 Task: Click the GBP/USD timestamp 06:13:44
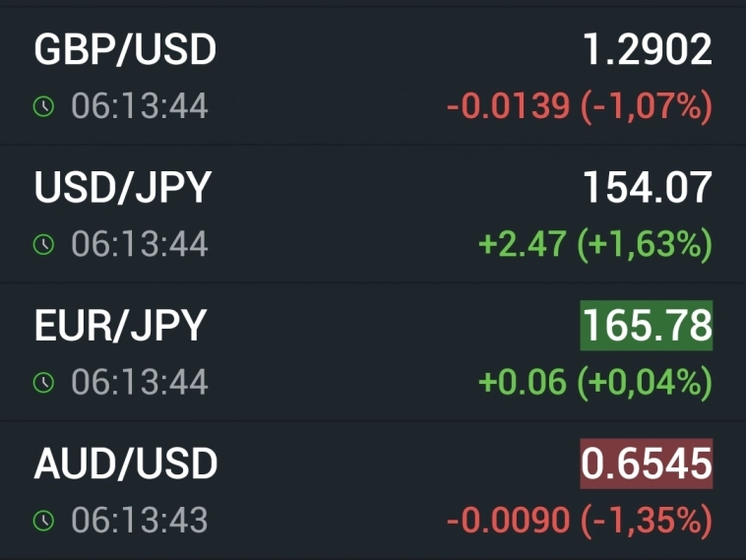[140, 106]
